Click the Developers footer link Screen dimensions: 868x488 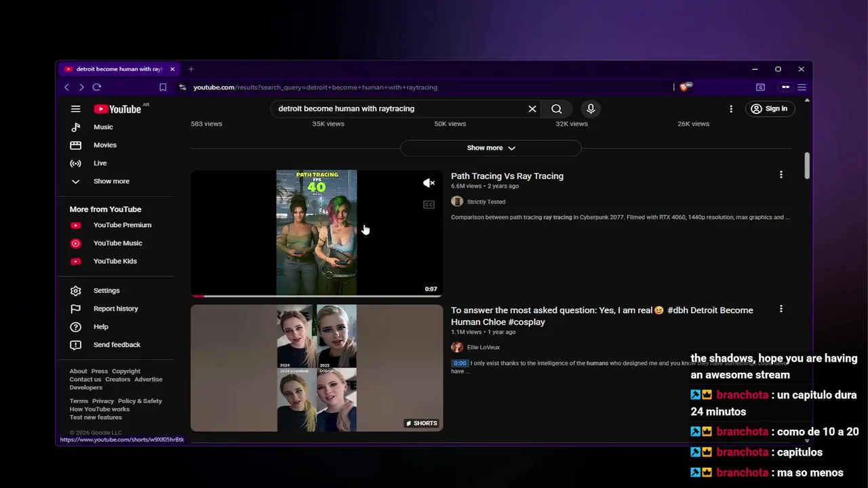click(85, 388)
